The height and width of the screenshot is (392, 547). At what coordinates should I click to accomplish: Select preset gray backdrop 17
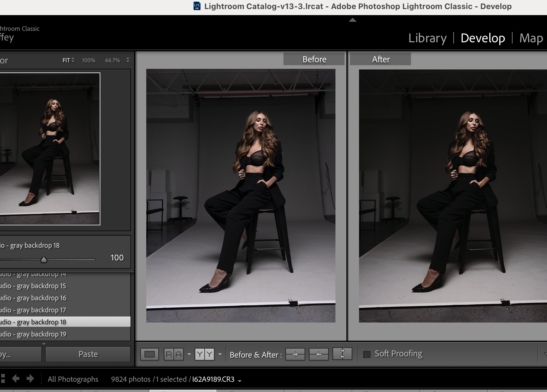(x=65, y=310)
